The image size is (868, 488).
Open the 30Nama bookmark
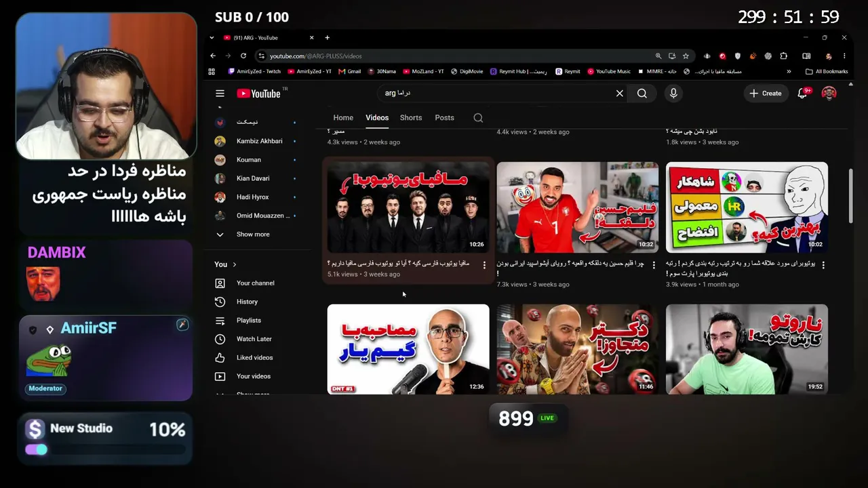(x=382, y=71)
